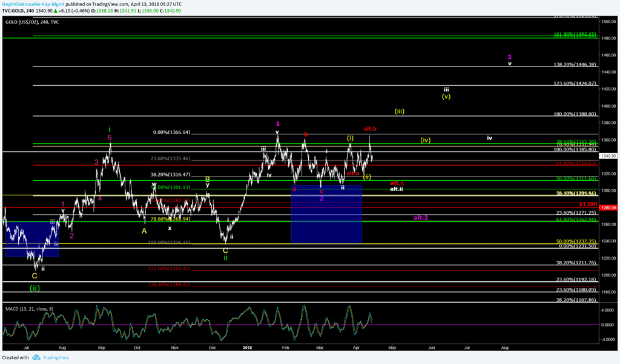
Task: Click the green (ii) wave label at bottom left
Action: [35, 288]
